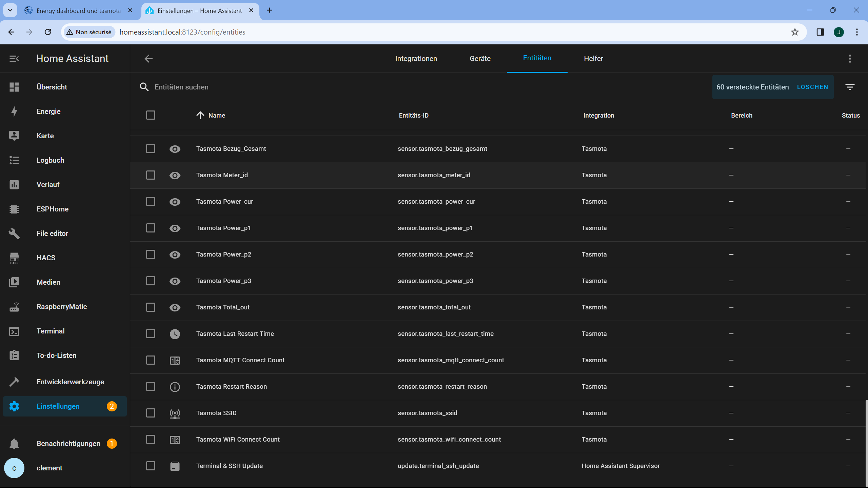The image size is (868, 488).
Task: Switch to the Integrationen tab
Action: tap(416, 59)
